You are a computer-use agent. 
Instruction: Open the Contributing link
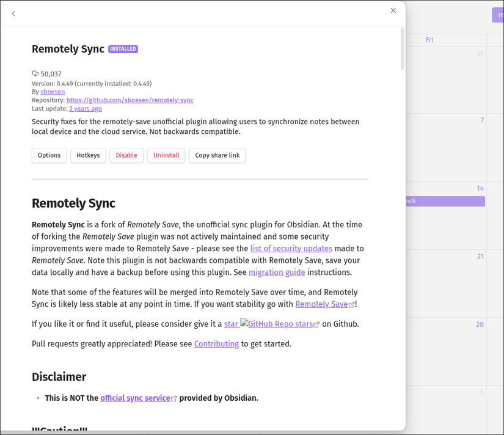[216, 344]
